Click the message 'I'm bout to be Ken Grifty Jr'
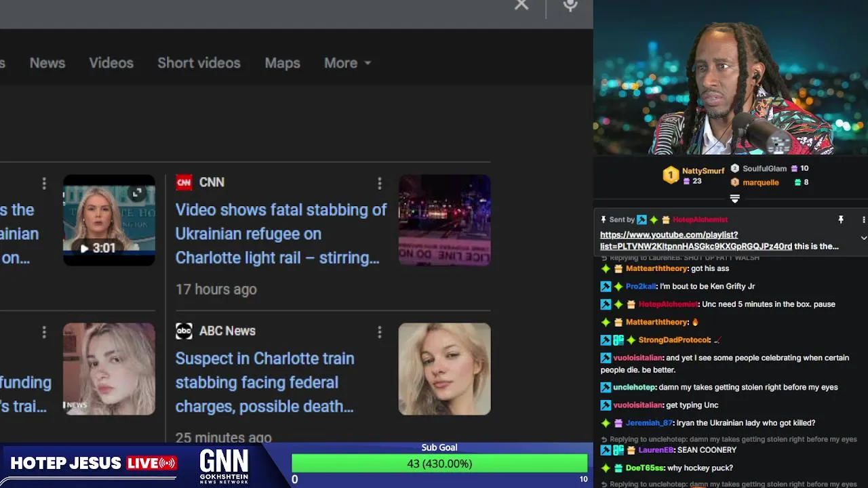Viewport: 868px width, 488px height. coord(707,287)
